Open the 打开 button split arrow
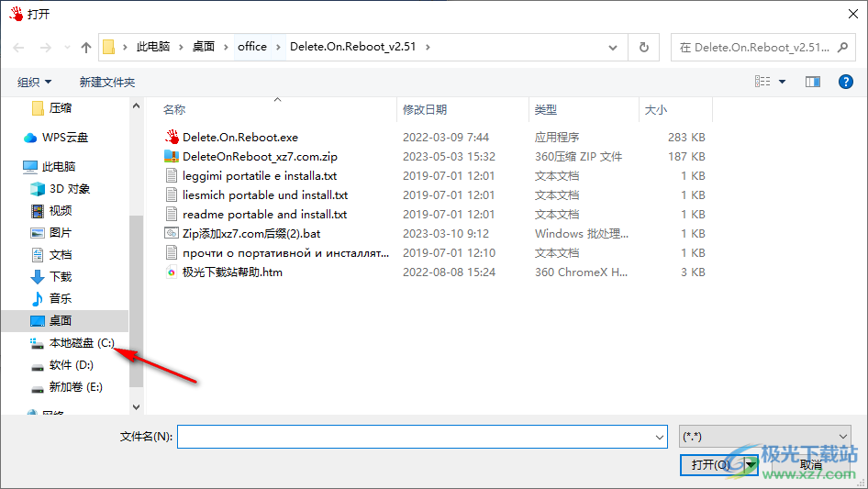 pyautogui.click(x=751, y=464)
